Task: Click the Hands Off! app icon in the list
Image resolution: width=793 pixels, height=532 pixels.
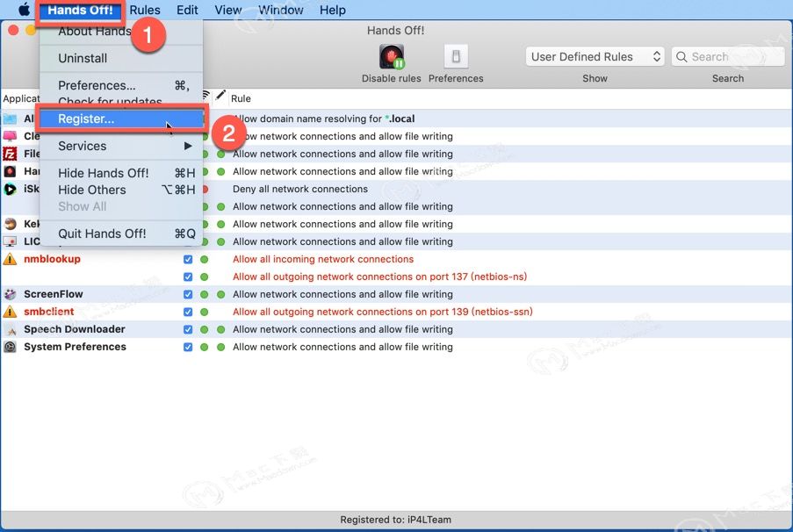Action: click(10, 171)
